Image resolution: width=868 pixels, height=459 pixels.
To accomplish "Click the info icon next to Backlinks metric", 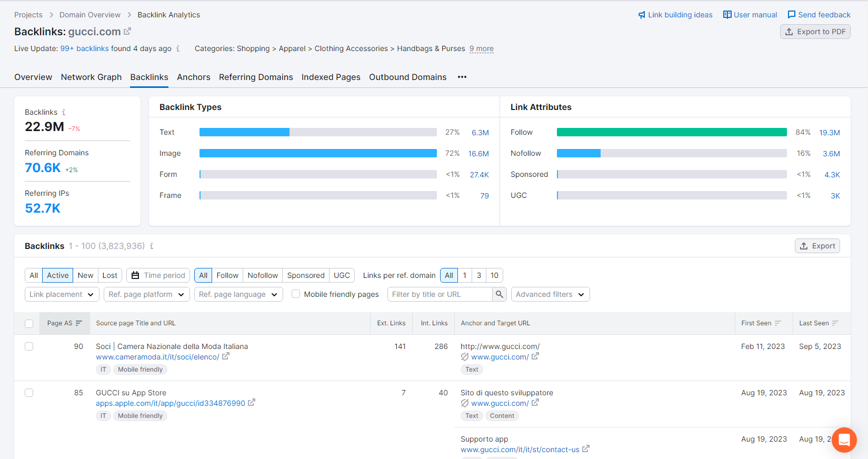I will (64, 112).
